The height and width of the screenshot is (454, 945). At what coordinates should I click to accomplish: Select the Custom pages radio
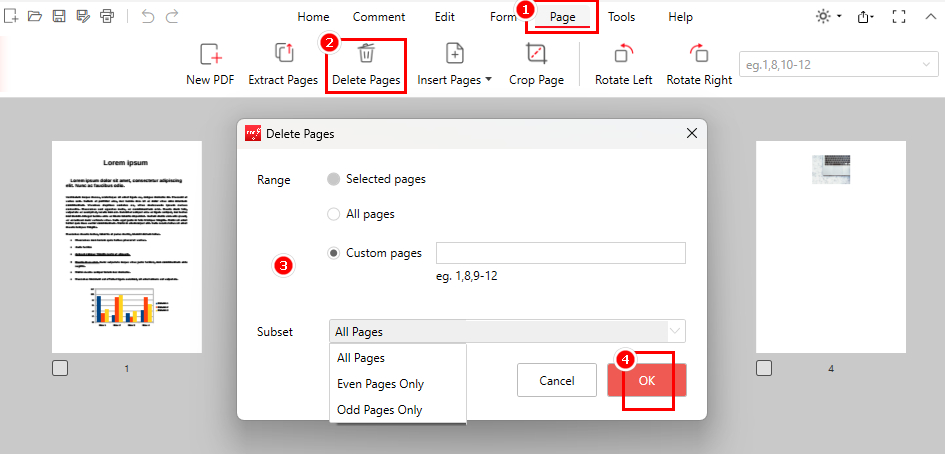point(333,253)
